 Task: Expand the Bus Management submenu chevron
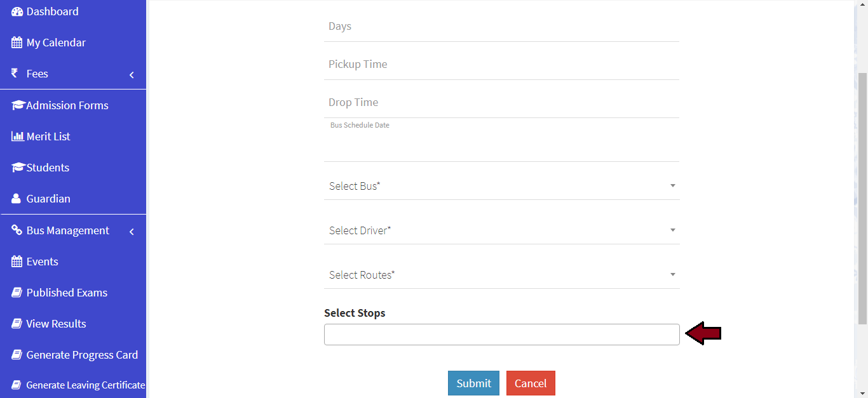[x=132, y=232]
